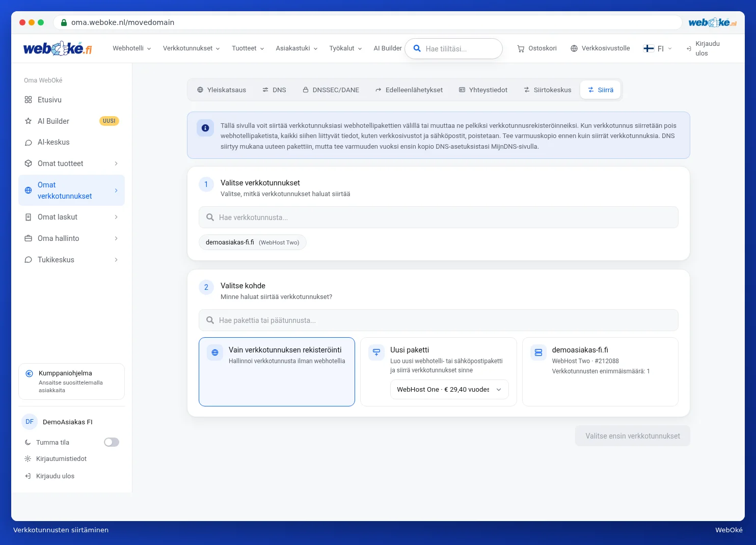756x545 pixels.
Task: Click the Finnish flag icon
Action: 649,48
